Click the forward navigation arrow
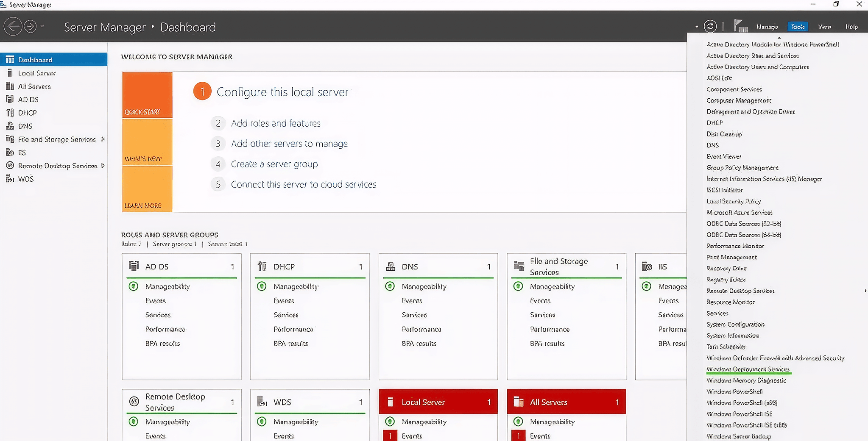Screen dimensions: 868x441 [30, 27]
